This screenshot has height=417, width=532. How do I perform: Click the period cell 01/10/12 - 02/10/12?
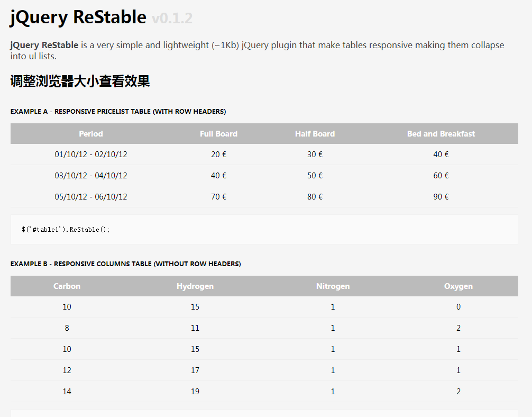[x=91, y=155]
